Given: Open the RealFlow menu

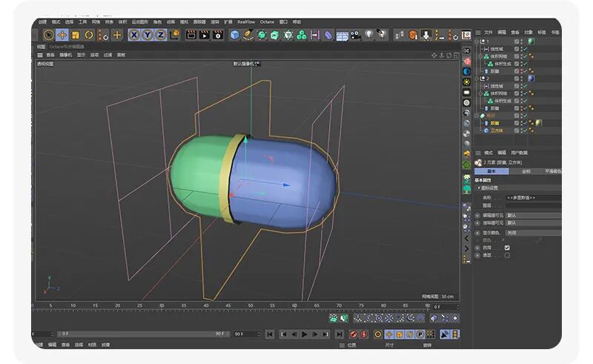Looking at the screenshot, I should tap(246, 22).
